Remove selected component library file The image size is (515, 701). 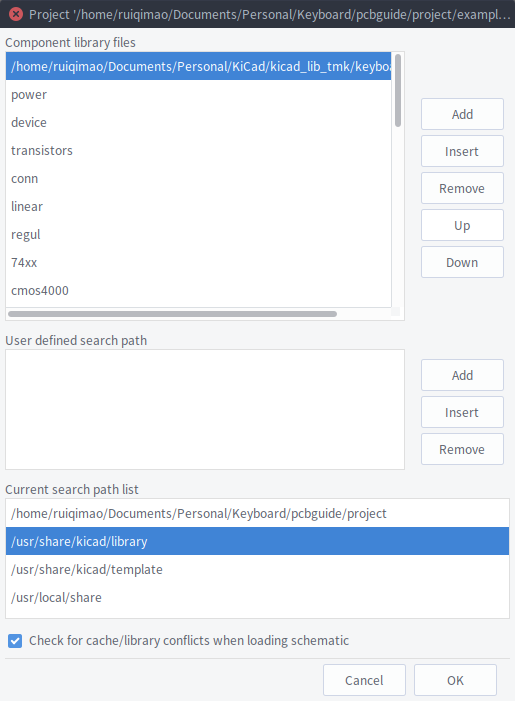click(462, 189)
